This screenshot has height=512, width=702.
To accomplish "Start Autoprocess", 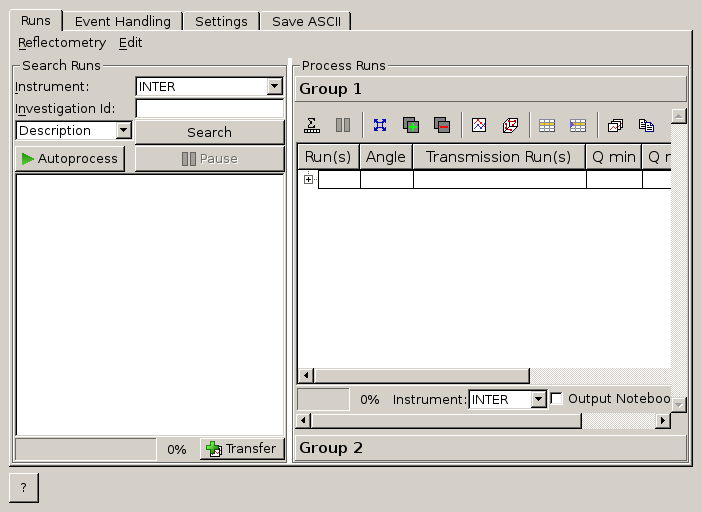I will pos(70,158).
